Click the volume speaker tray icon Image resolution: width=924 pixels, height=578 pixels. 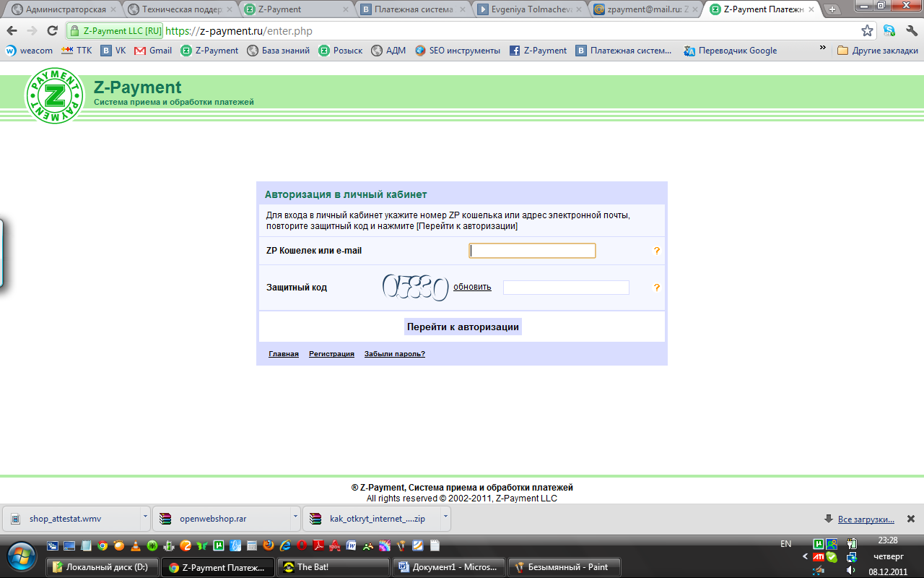(x=851, y=570)
